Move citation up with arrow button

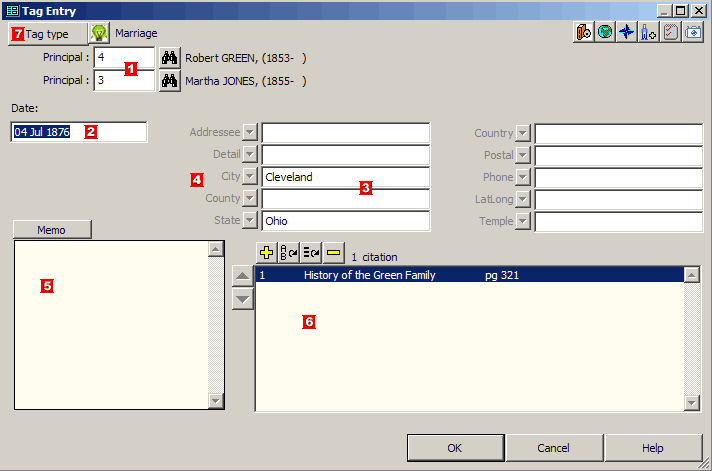(242, 276)
